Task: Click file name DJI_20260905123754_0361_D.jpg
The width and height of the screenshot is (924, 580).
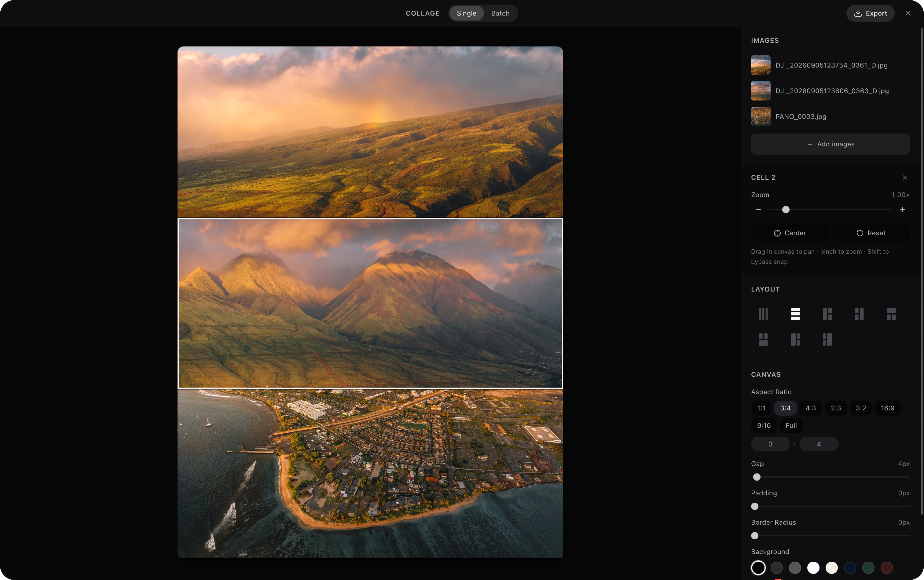Action: pos(831,65)
